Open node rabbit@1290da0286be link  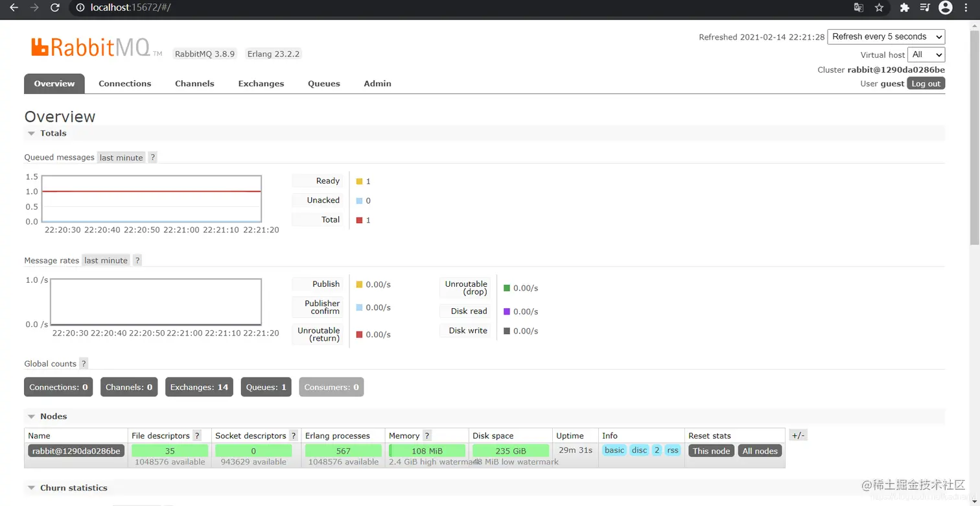click(x=76, y=451)
